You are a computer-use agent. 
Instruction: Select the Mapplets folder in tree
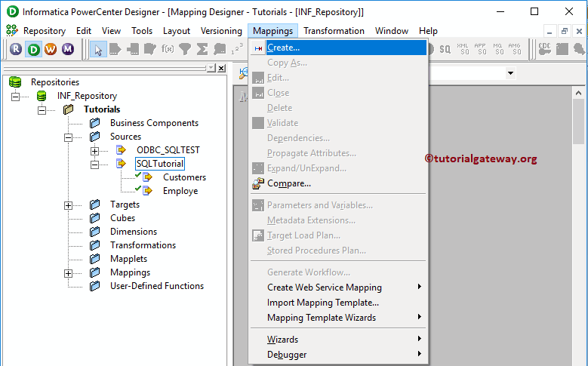pos(128,259)
